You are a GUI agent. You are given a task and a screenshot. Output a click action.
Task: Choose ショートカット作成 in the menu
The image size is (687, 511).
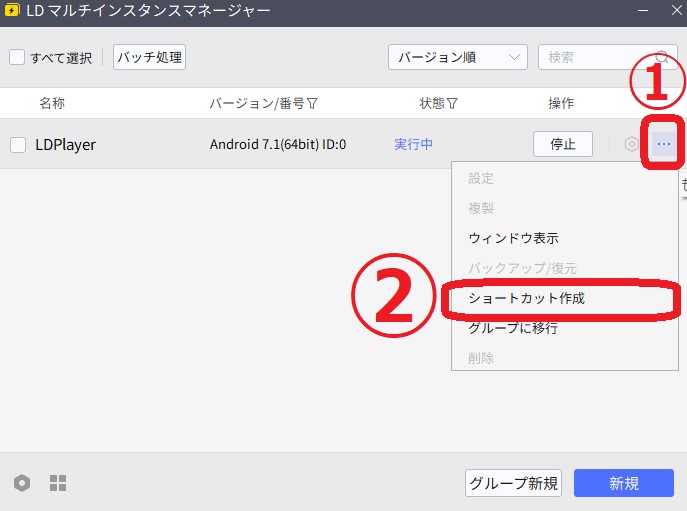click(526, 298)
